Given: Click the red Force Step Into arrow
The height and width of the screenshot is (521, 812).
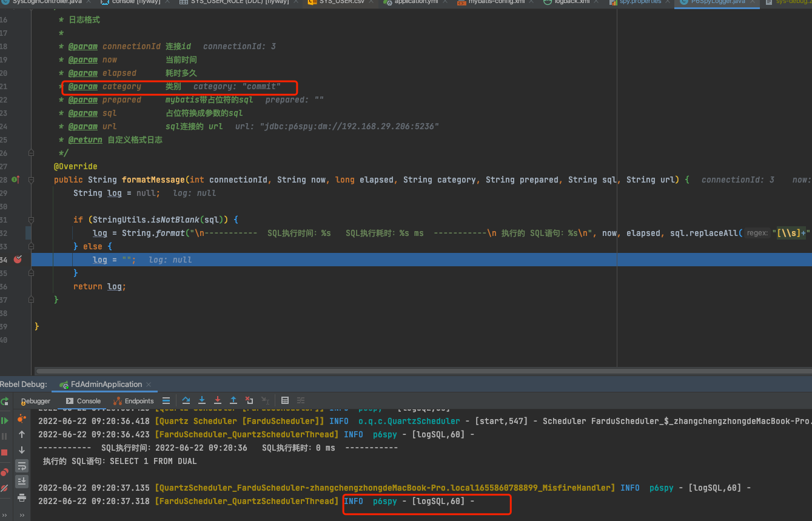Looking at the screenshot, I should pyautogui.click(x=218, y=401).
